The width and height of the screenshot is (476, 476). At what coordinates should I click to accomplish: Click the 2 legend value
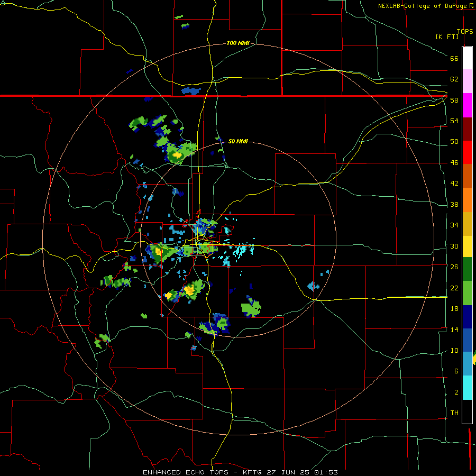(x=456, y=392)
